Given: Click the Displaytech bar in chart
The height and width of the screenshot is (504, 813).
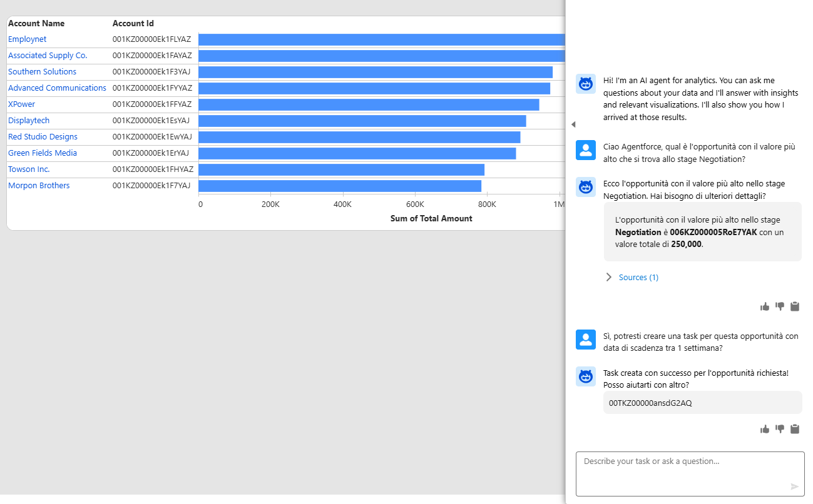Looking at the screenshot, I should [x=362, y=121].
